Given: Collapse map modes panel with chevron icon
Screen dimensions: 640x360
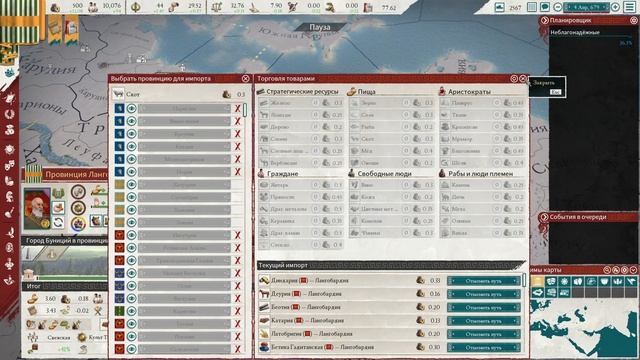Looking at the screenshot, I should point(633,270).
